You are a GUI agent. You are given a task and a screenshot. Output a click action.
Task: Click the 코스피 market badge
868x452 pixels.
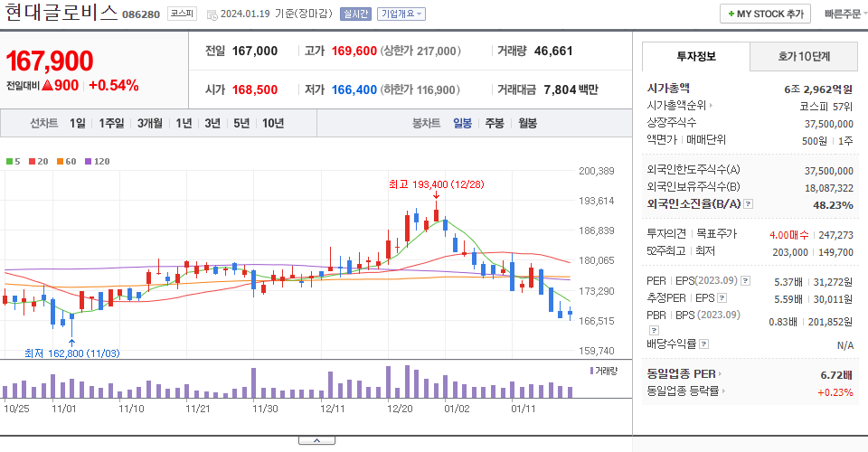coord(182,14)
